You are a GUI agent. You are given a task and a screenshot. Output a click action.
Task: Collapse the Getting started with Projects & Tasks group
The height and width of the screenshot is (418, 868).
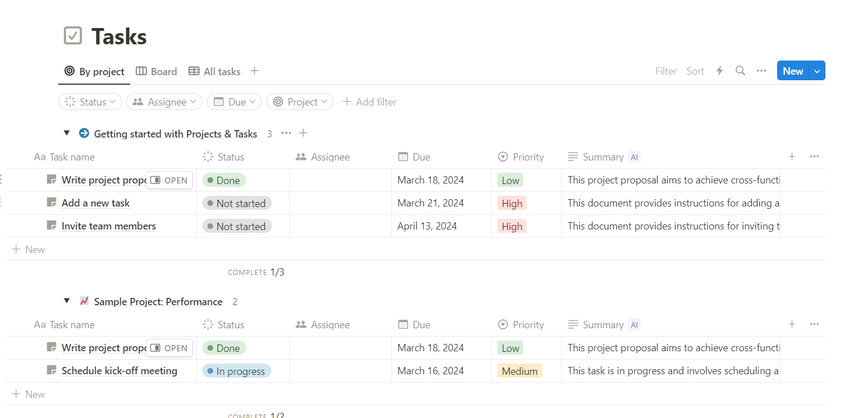click(67, 133)
